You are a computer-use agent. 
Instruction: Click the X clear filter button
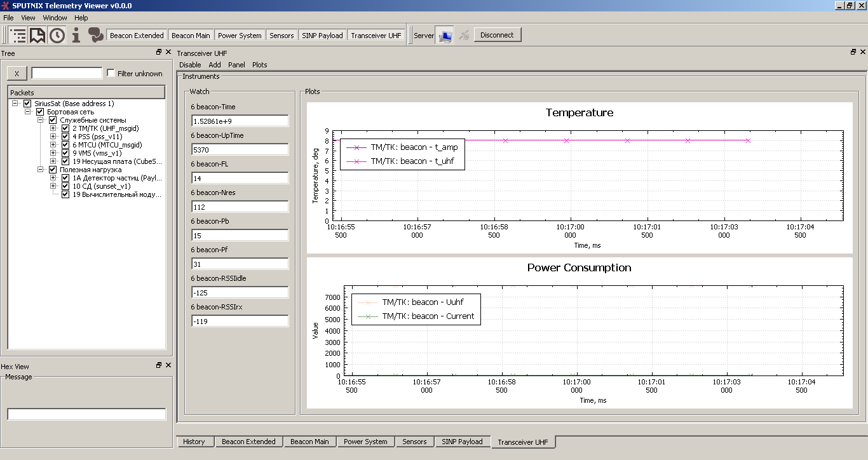pyautogui.click(x=17, y=74)
